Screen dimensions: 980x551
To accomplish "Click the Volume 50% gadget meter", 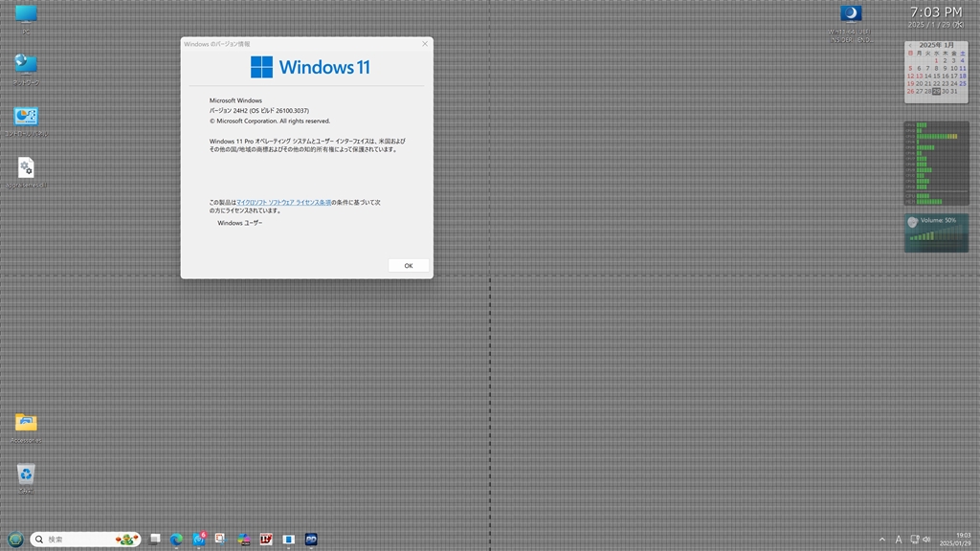I will pyautogui.click(x=936, y=233).
